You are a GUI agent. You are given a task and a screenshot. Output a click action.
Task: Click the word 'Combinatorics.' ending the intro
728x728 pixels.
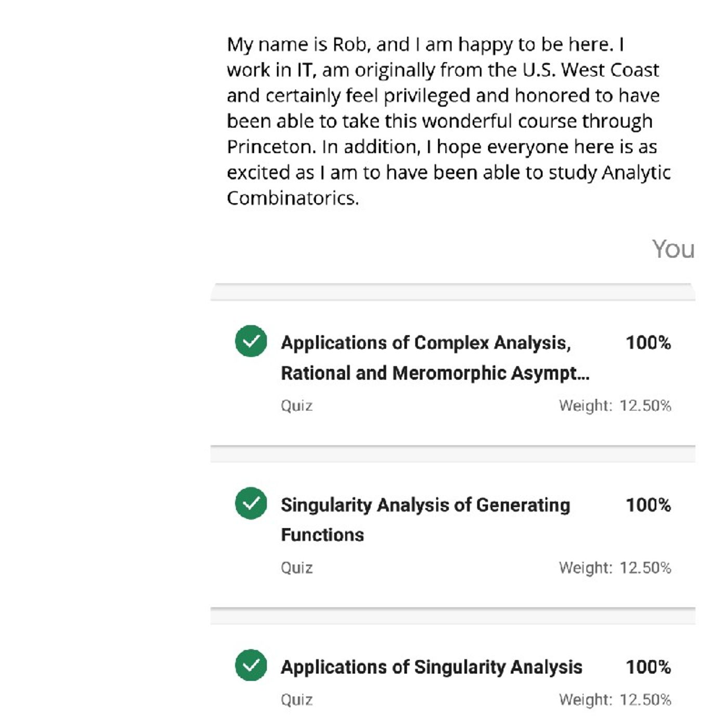293,198
